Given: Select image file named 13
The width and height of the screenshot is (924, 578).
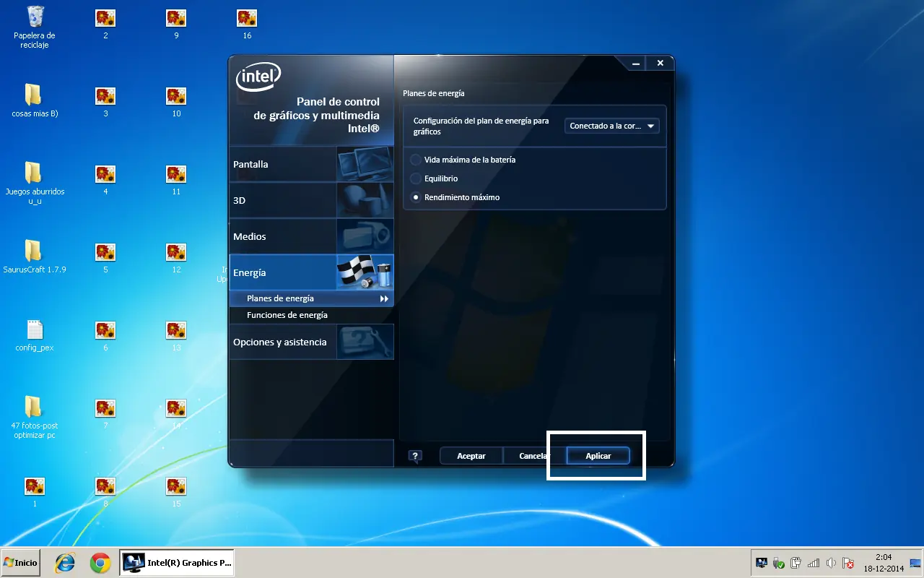Looking at the screenshot, I should (176, 335).
